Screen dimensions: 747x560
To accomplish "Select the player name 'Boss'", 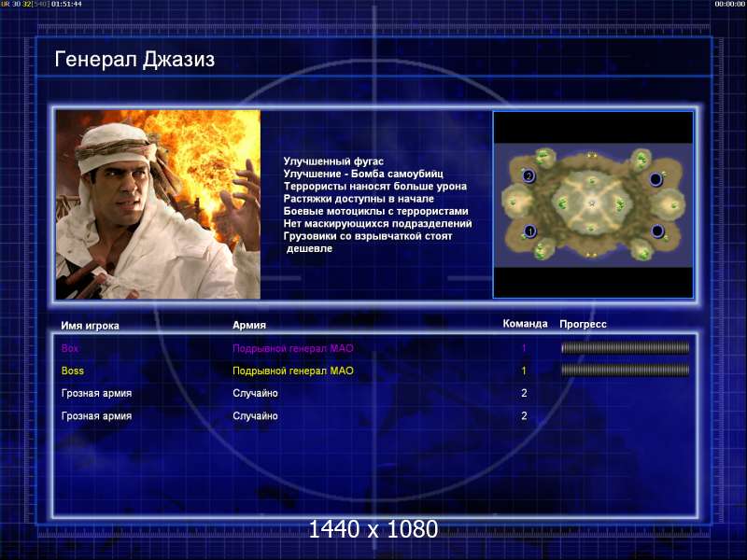I will 73,371.
